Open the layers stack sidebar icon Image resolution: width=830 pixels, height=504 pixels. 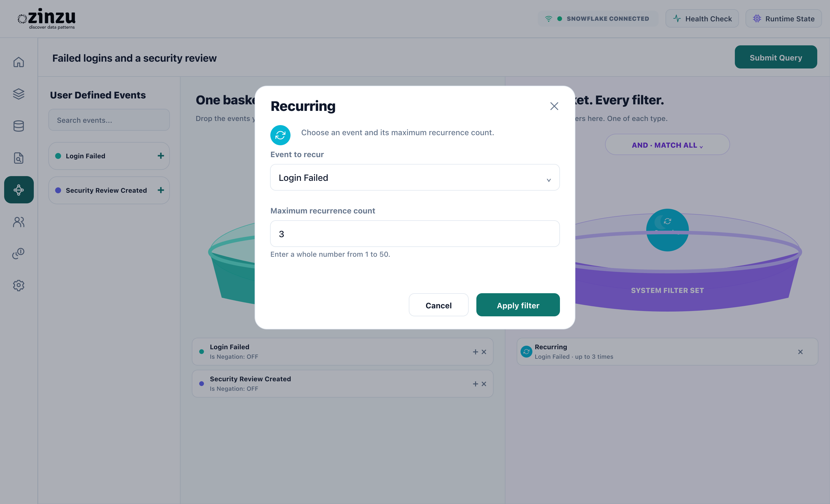pyautogui.click(x=18, y=94)
